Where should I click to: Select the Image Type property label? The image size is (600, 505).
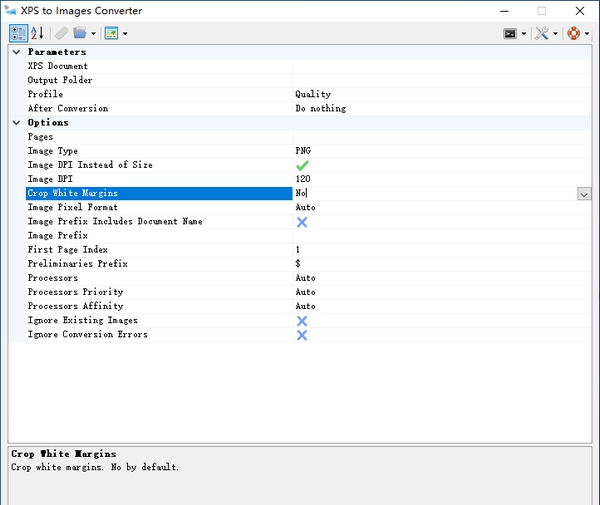pos(53,151)
